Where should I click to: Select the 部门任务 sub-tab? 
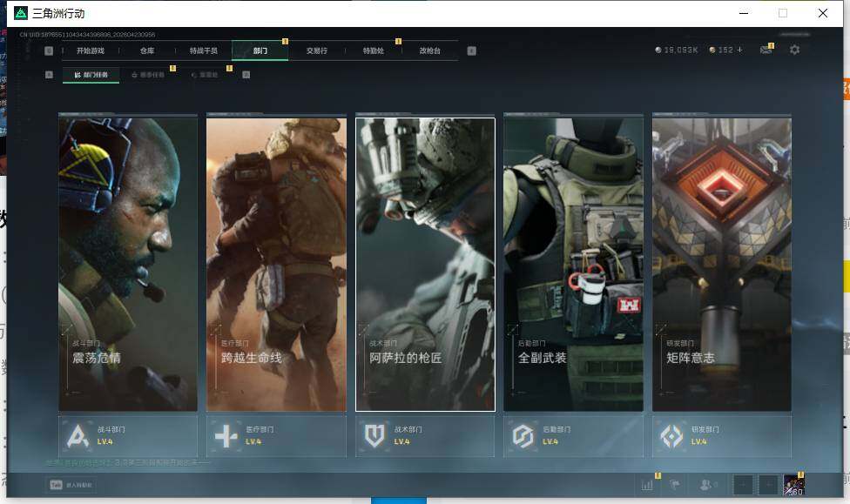[91, 75]
